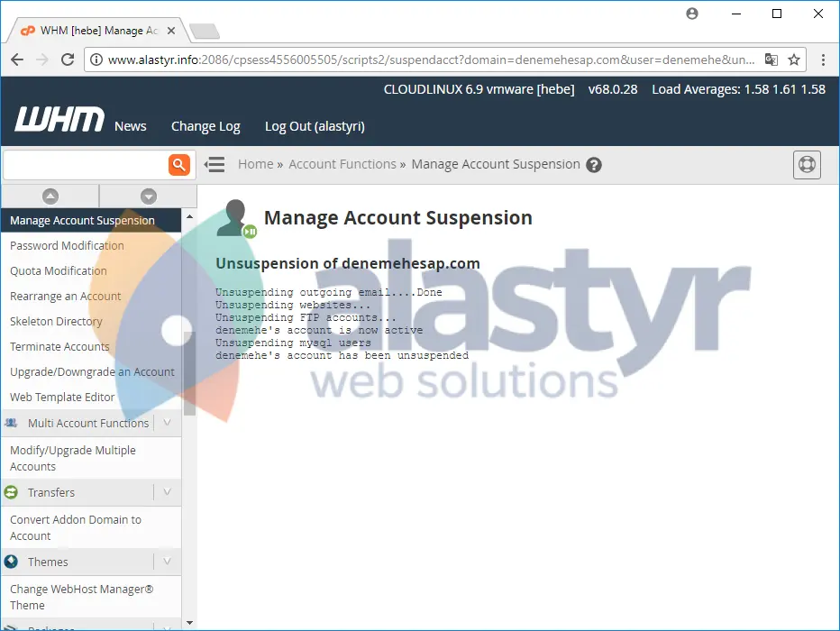The height and width of the screenshot is (631, 840).
Task: Click Log Out (alastyri)
Action: [315, 127]
